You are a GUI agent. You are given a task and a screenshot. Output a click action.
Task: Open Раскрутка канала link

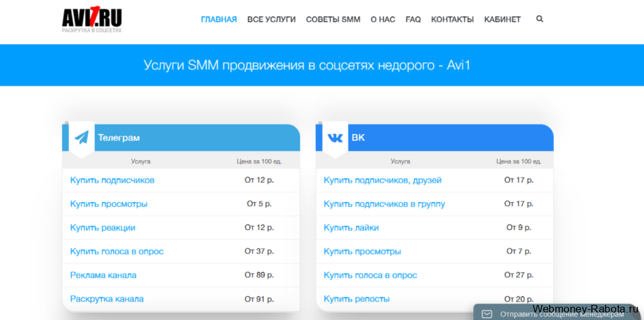tap(107, 299)
